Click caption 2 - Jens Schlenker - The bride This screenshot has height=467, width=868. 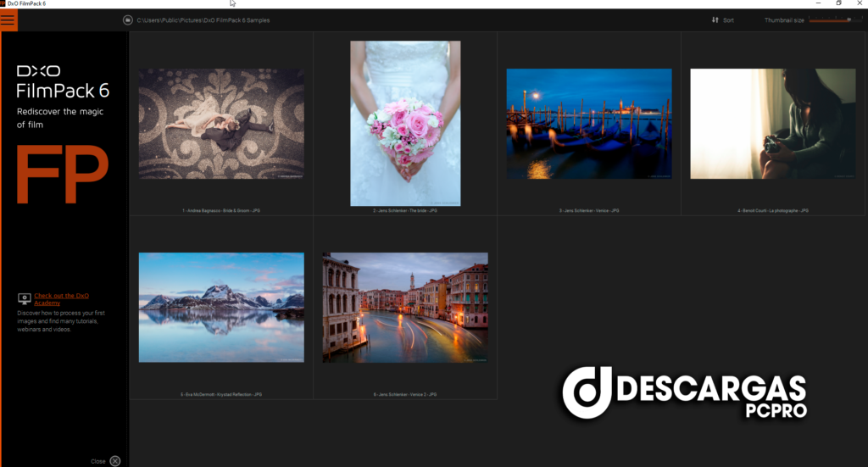pyautogui.click(x=404, y=211)
